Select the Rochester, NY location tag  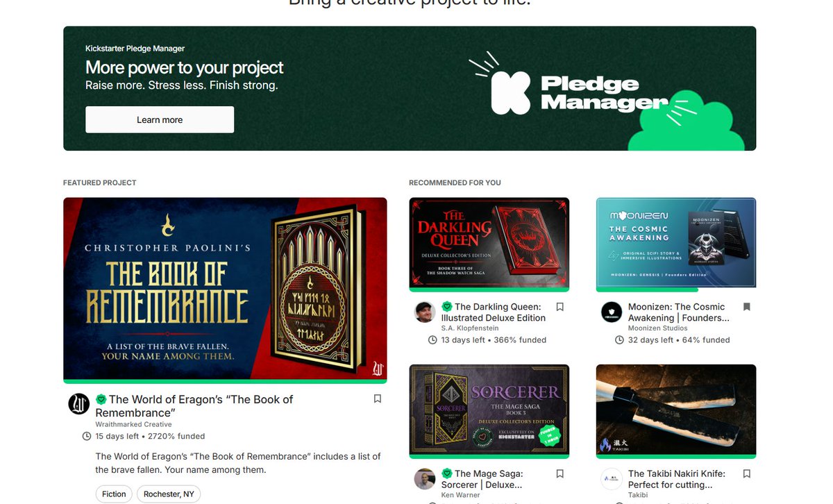pos(169,494)
